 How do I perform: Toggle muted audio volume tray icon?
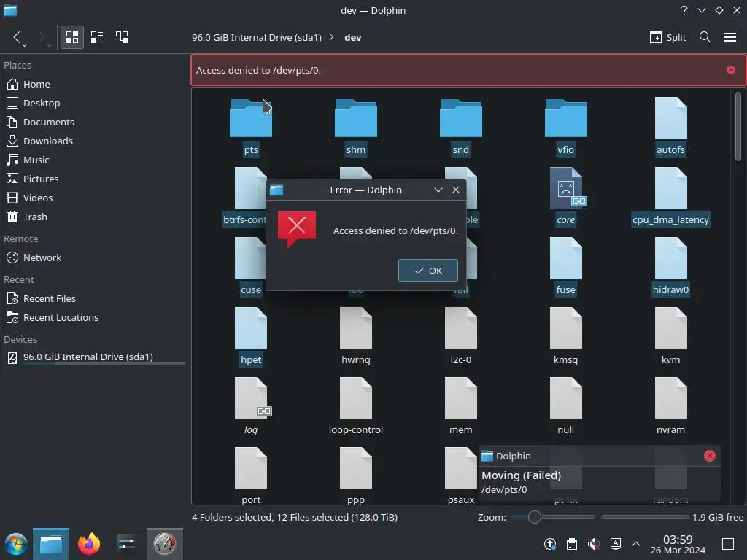pos(593,544)
